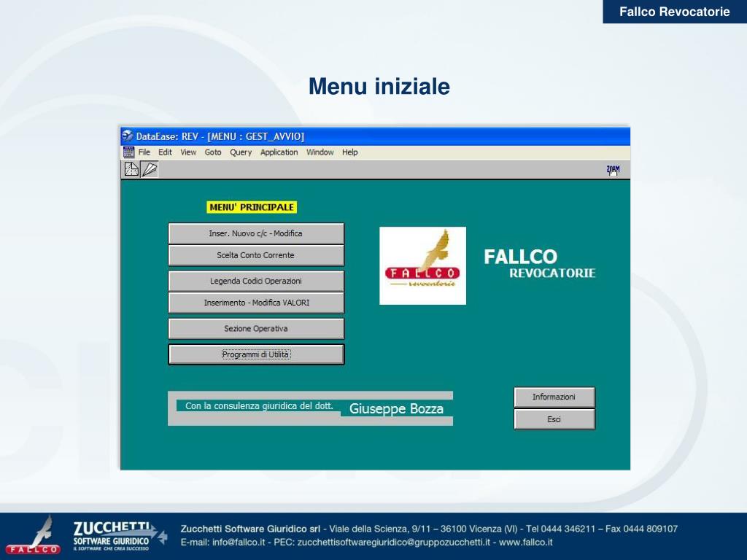747x560 pixels.
Task: Click the info@fallco.it email text
Action: pos(239,542)
